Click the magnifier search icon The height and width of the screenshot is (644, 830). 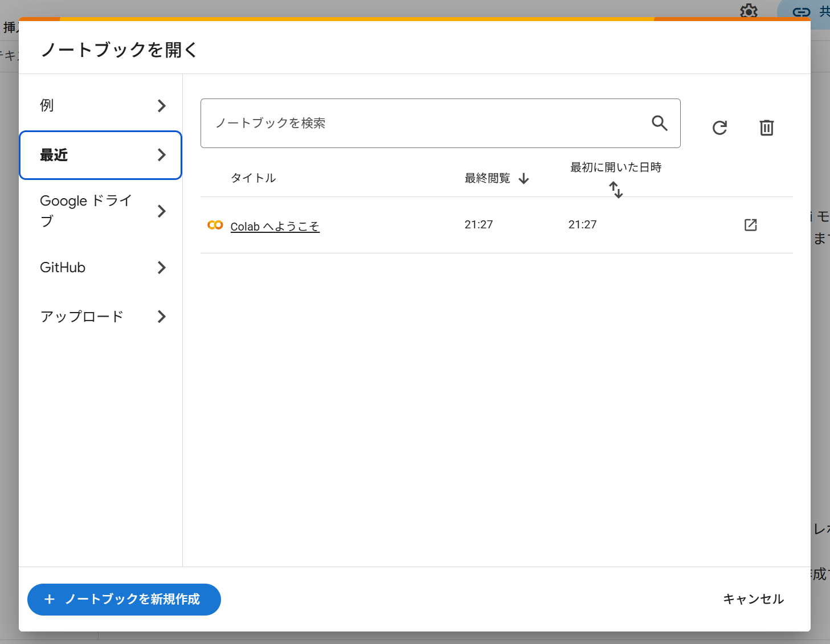[659, 123]
